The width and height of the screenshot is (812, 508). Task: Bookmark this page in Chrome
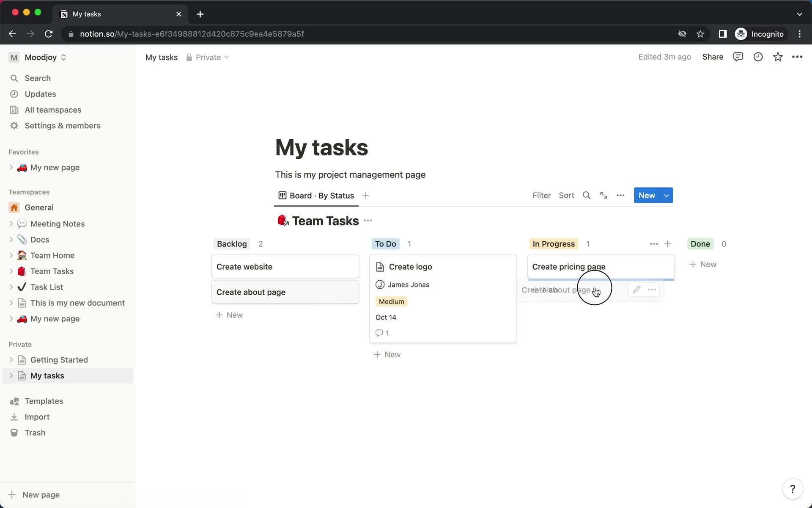(x=700, y=34)
